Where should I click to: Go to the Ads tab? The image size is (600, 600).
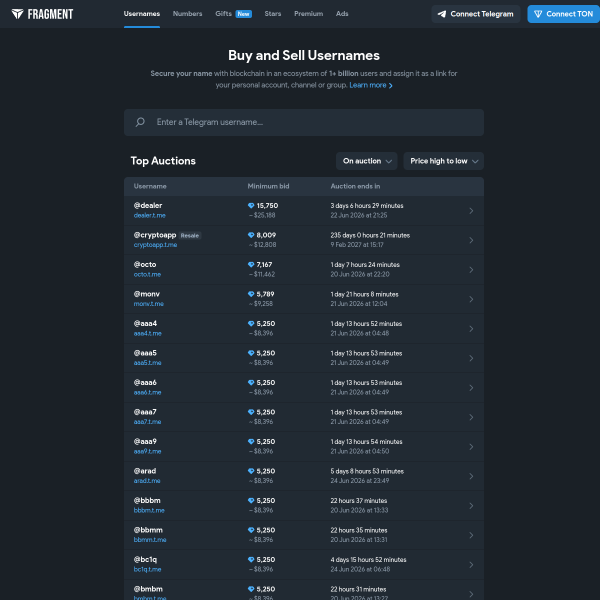tap(342, 14)
